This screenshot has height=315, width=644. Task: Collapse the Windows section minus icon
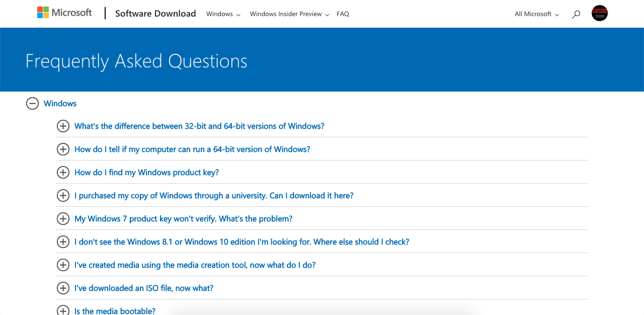32,104
